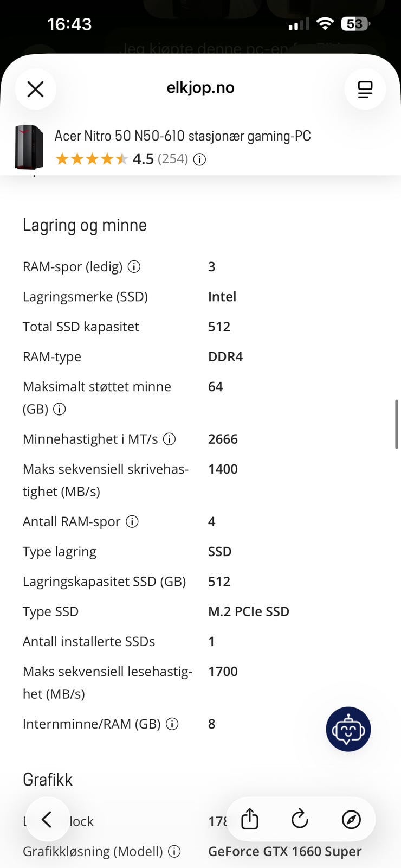Show info for Internminne/RAM (GB)
Screen dimensions: 401x868
pos(172,724)
